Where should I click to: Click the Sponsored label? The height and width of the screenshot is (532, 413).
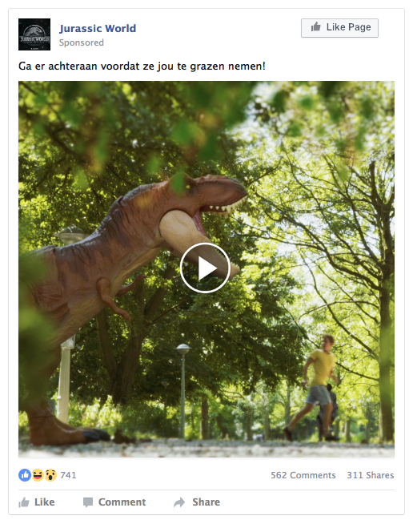click(x=82, y=42)
